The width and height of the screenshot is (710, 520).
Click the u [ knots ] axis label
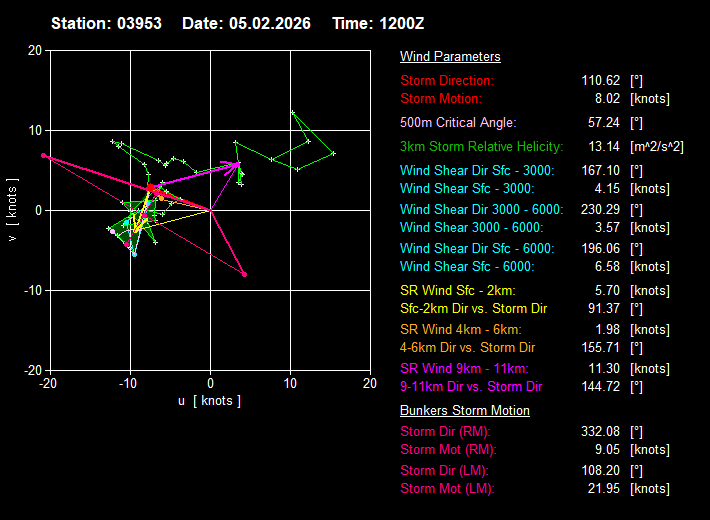pos(210,401)
